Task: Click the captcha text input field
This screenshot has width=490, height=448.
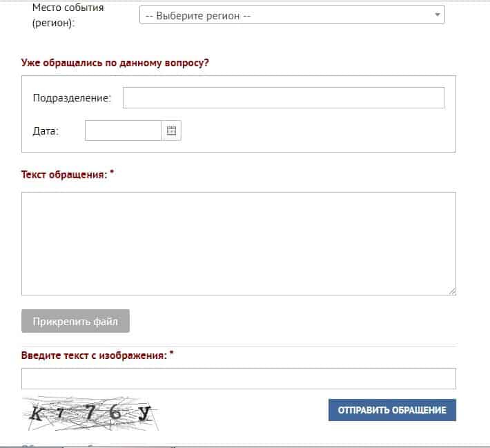Action: tap(238, 378)
